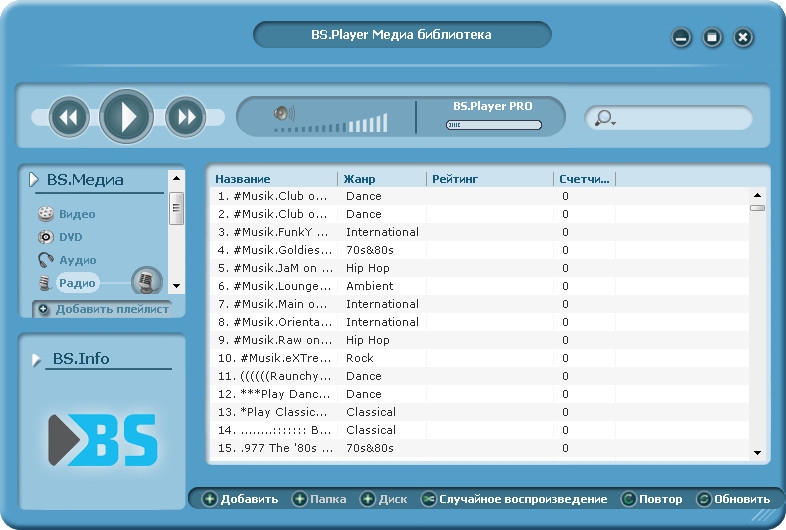Sort by the Название column header
Screen dimensions: 786x530
[243, 179]
